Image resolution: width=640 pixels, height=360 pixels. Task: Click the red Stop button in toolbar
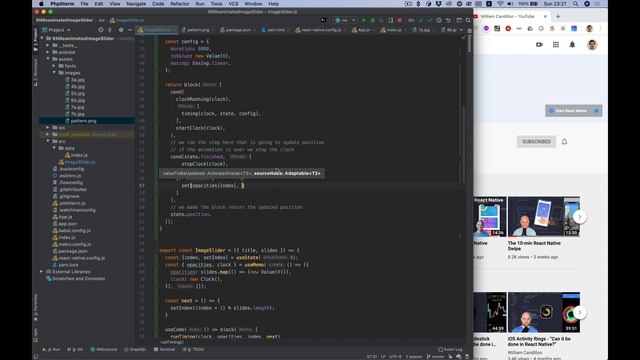[400, 20]
